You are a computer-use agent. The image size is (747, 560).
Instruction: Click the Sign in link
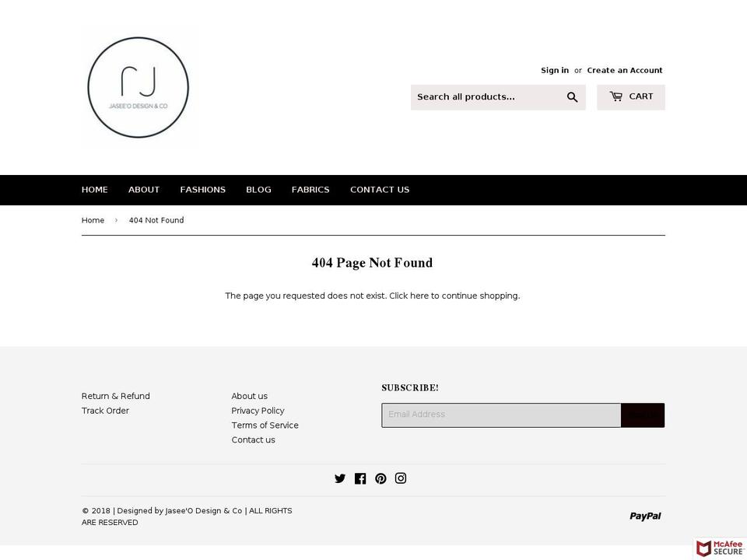555,71
